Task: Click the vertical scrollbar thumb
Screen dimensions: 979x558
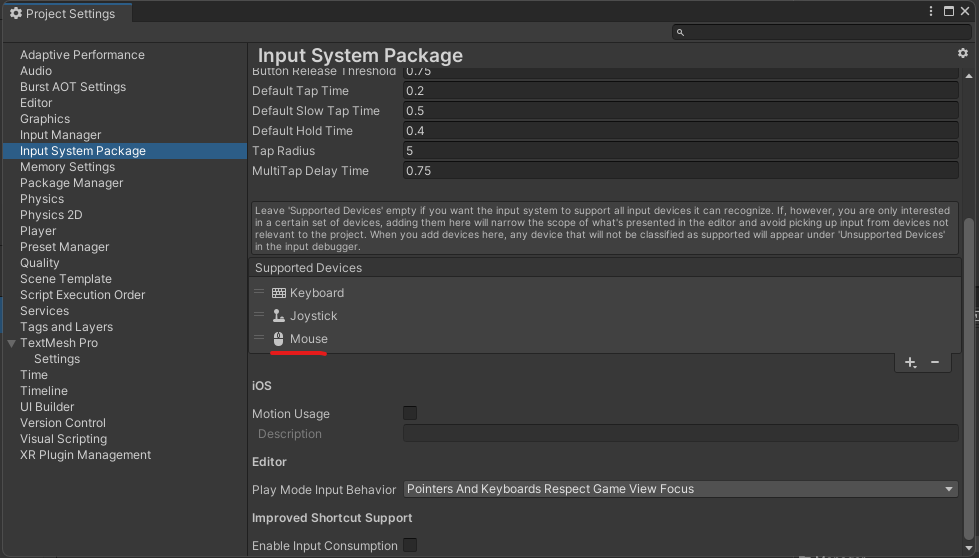Action: pyautogui.click(x=968, y=378)
